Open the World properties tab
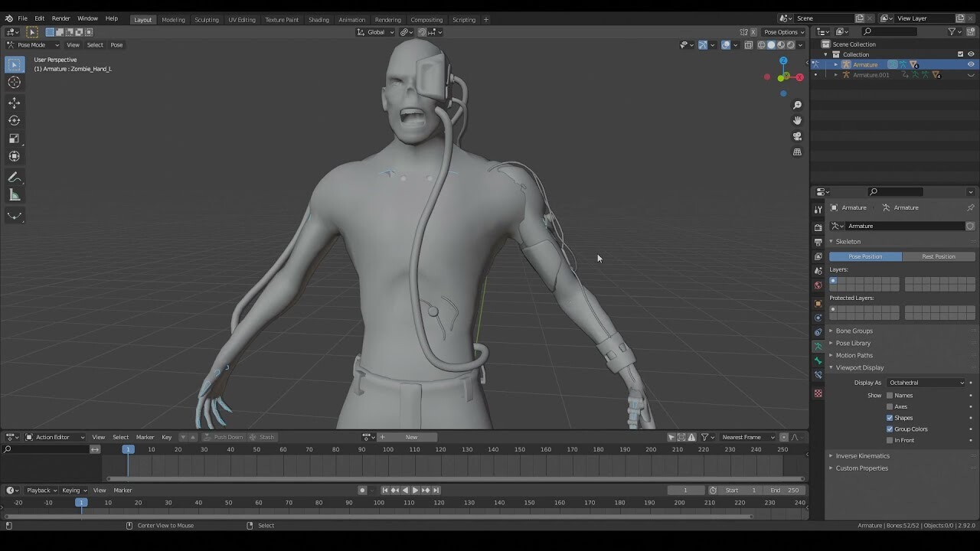Viewport: 980px width, 551px height. [x=818, y=285]
